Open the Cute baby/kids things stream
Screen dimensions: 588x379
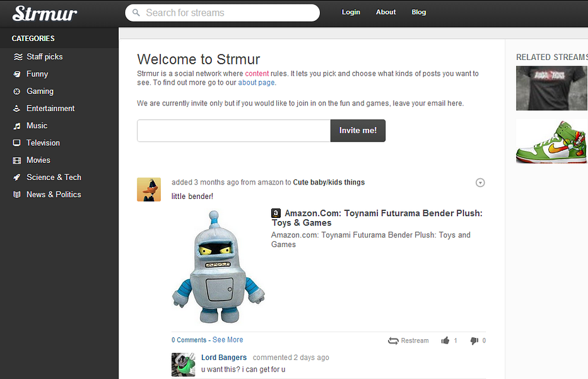329,182
